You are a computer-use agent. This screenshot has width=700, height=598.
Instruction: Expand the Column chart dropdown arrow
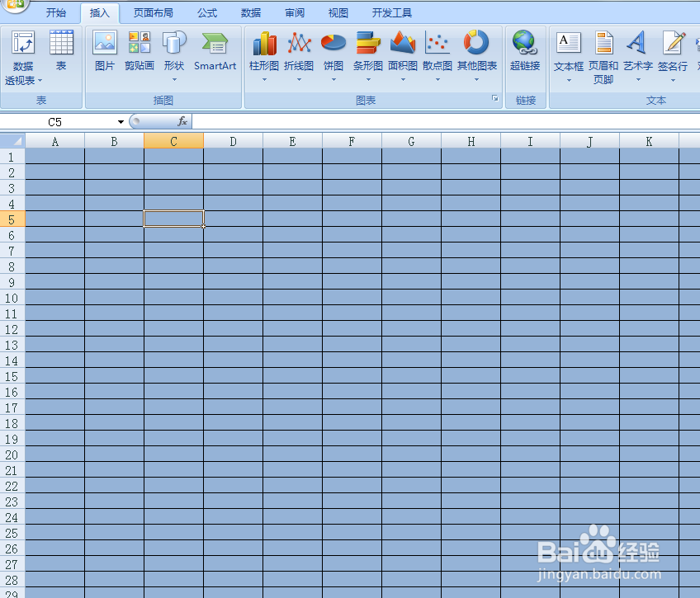(x=264, y=79)
